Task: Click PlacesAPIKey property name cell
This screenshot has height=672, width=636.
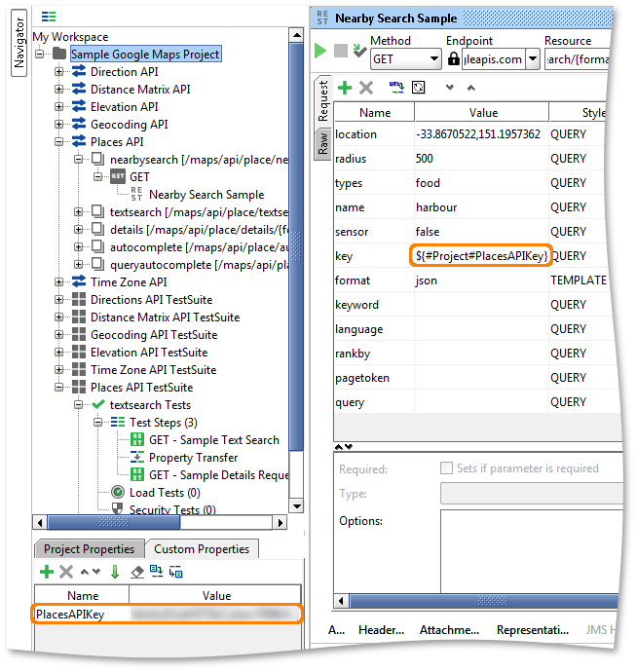Action: (x=82, y=615)
